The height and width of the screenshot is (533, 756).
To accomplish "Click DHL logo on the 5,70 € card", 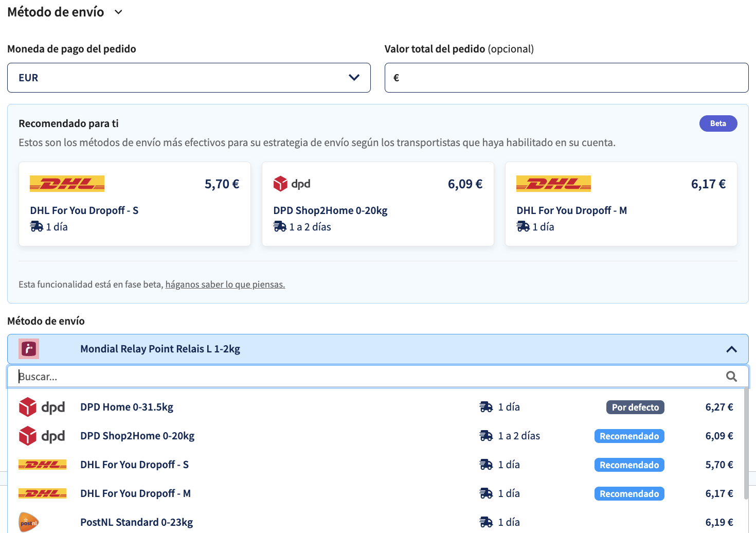I will click(x=67, y=184).
